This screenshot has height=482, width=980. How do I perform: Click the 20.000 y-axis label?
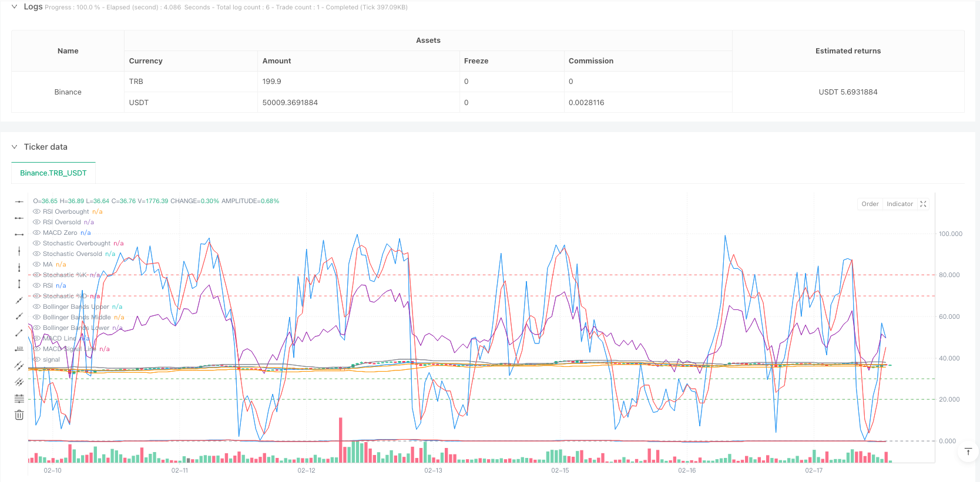pyautogui.click(x=949, y=399)
